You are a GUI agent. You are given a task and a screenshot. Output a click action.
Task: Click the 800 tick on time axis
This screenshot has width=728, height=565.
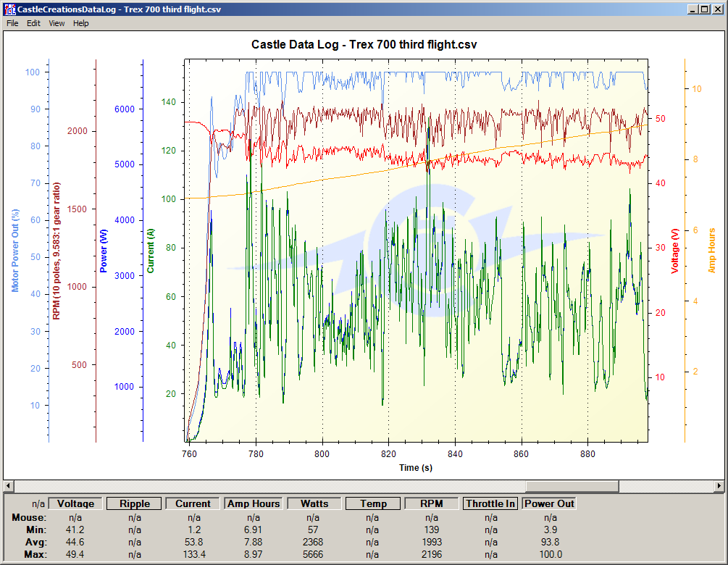pos(322,454)
